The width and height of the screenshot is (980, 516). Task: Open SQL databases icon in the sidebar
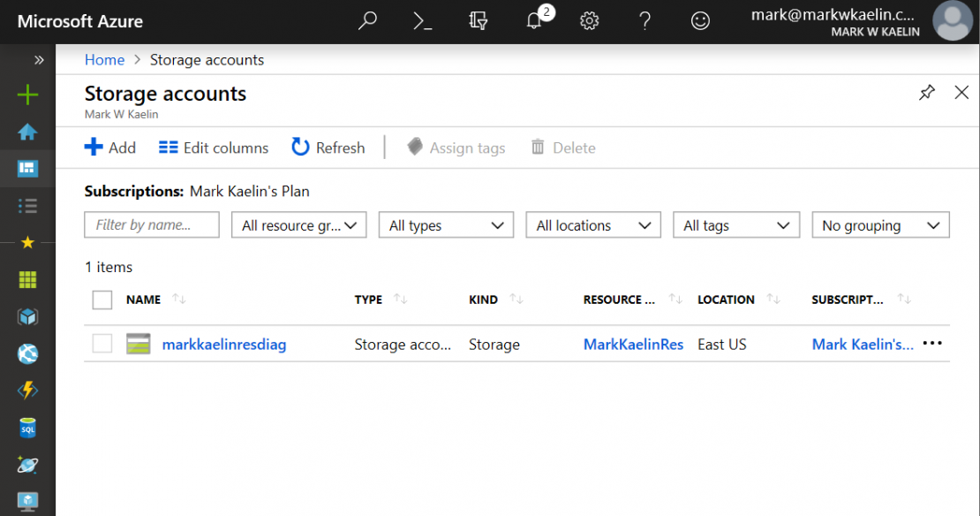pyautogui.click(x=27, y=428)
